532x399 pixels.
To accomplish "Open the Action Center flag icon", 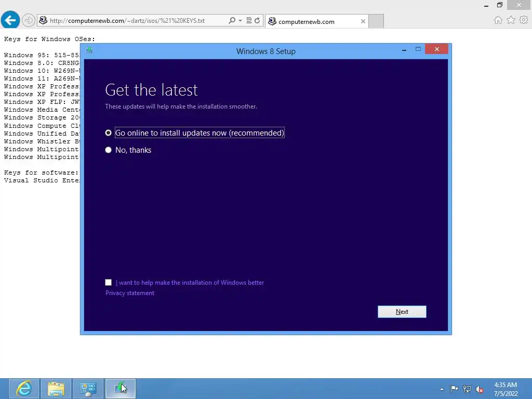I will pos(454,389).
